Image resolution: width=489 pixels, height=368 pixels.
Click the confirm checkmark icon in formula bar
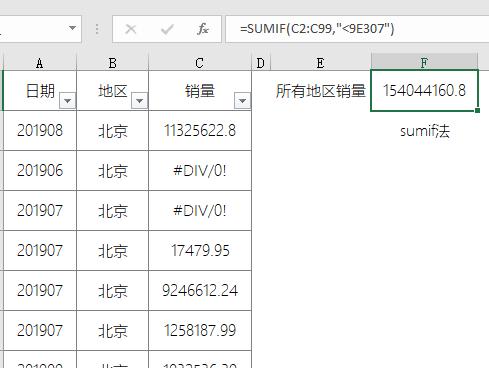(x=167, y=29)
